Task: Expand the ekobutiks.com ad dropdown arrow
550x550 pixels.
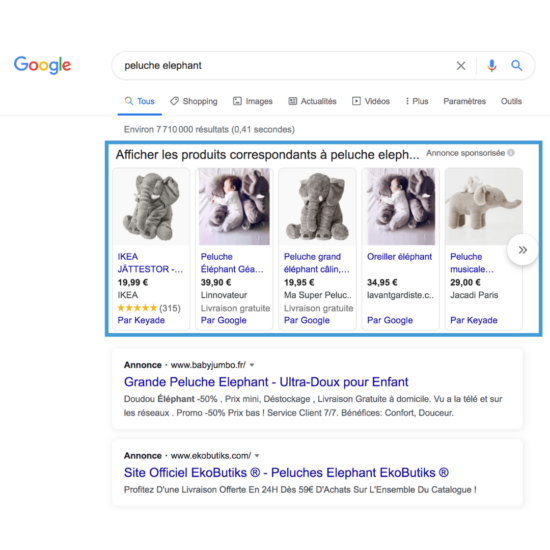Action: pos(257,456)
